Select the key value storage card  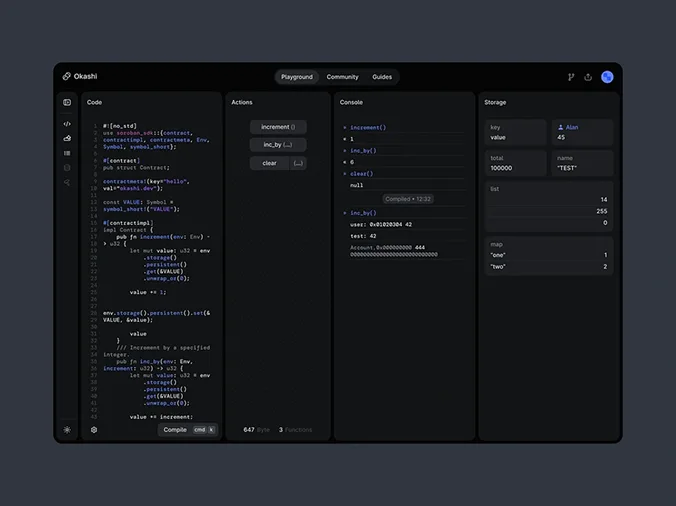pyautogui.click(x=516, y=132)
